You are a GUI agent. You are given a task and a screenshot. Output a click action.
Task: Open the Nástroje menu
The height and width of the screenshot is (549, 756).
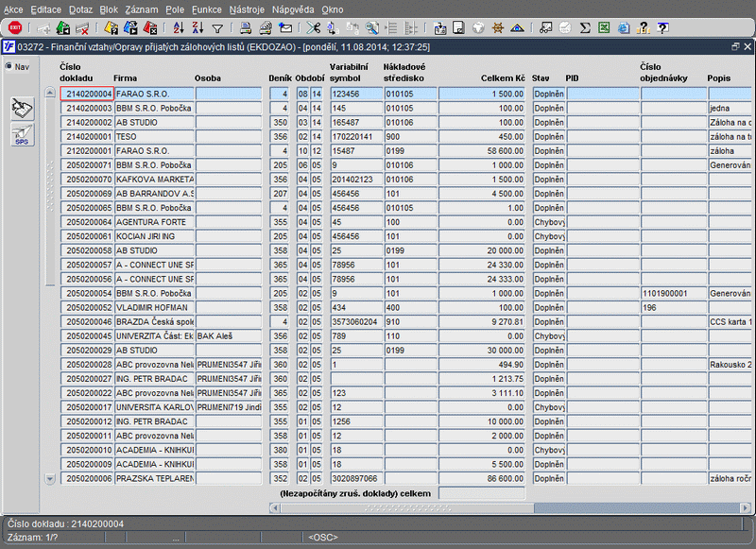[x=247, y=9]
